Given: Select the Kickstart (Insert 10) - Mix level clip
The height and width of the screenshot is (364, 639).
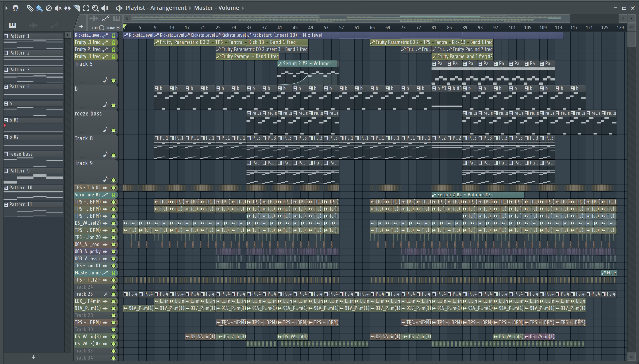Looking at the screenshot, I should tap(405, 35).
